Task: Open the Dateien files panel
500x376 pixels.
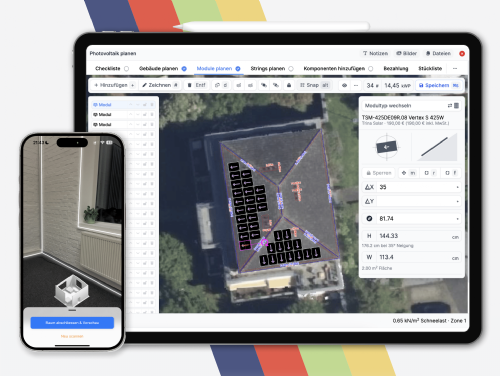Action: point(438,53)
